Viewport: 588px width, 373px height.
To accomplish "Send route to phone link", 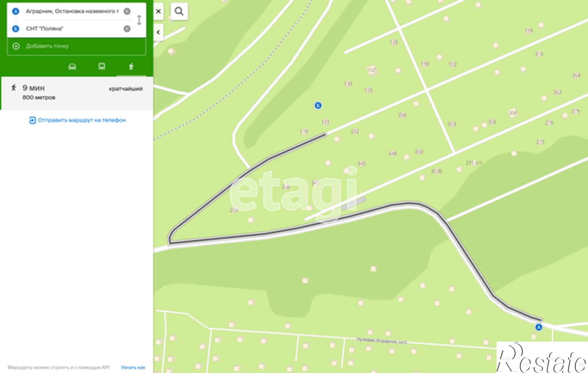I will [x=82, y=120].
